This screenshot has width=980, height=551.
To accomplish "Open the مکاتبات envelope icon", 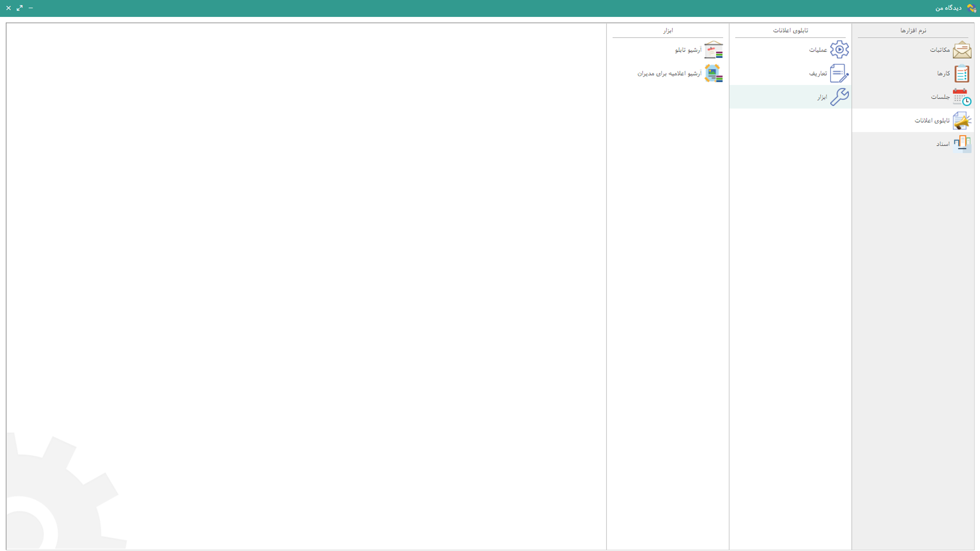I will click(962, 49).
